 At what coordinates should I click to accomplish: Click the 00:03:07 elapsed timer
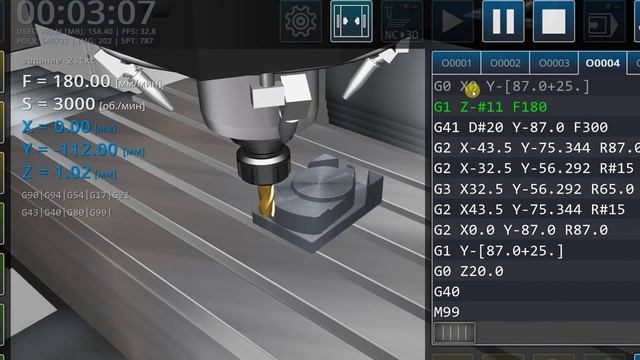pos(86,12)
